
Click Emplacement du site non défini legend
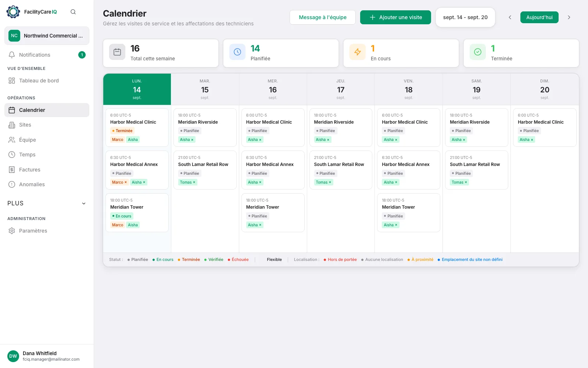click(470, 259)
